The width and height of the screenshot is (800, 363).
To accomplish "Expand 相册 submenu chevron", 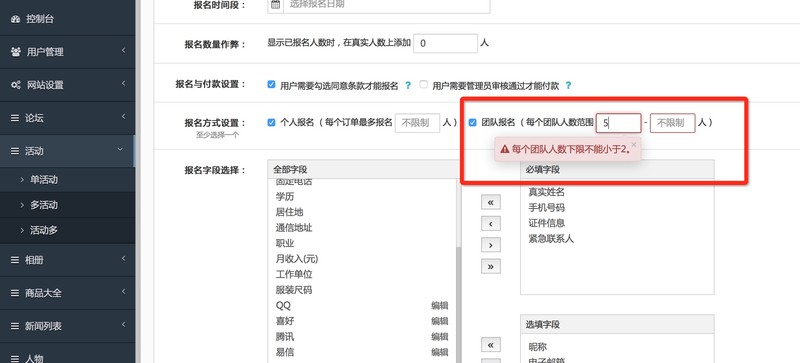I will click(x=123, y=259).
